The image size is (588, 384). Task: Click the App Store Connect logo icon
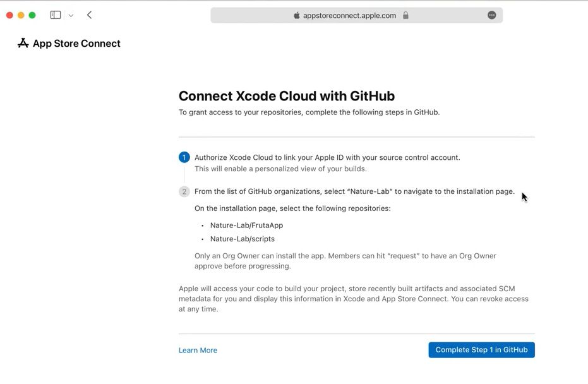(x=23, y=43)
